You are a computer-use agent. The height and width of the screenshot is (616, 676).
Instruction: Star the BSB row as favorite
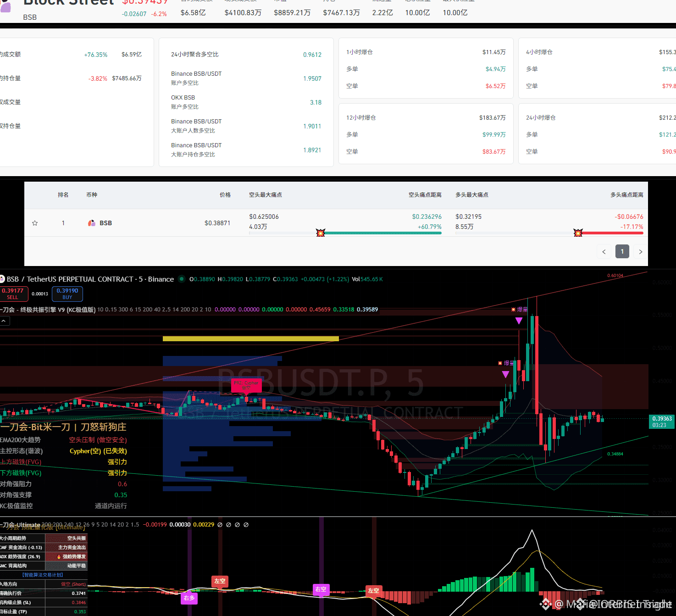(35, 223)
